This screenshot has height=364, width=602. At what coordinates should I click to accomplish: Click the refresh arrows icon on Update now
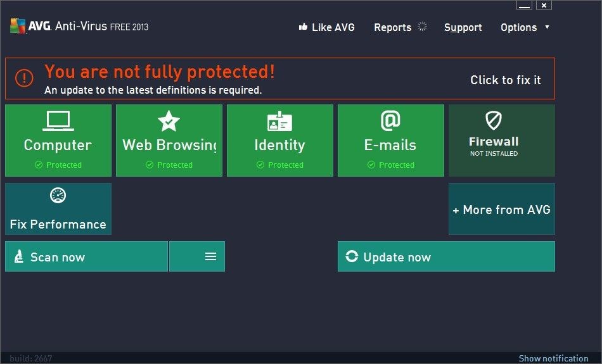352,256
